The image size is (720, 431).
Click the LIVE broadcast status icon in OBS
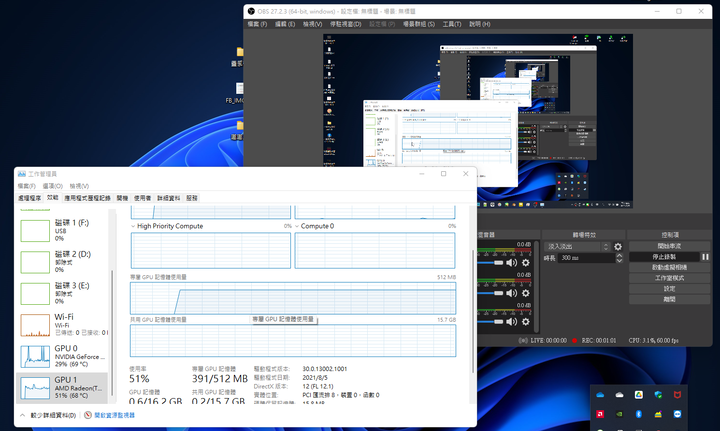tap(523, 341)
